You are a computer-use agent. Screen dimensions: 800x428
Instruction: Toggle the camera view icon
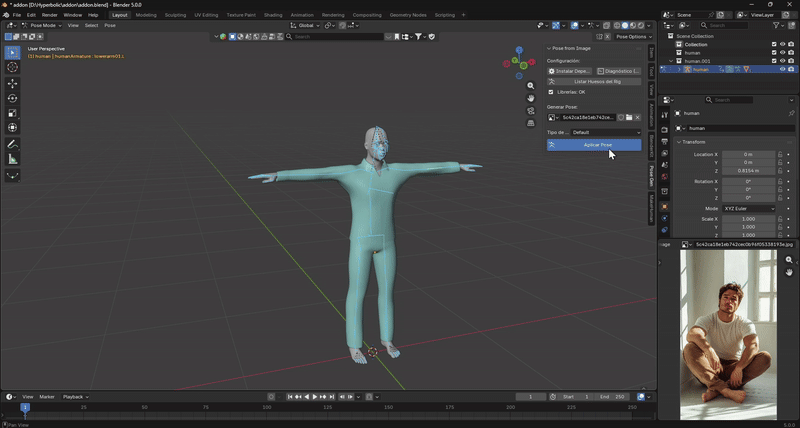click(531, 111)
